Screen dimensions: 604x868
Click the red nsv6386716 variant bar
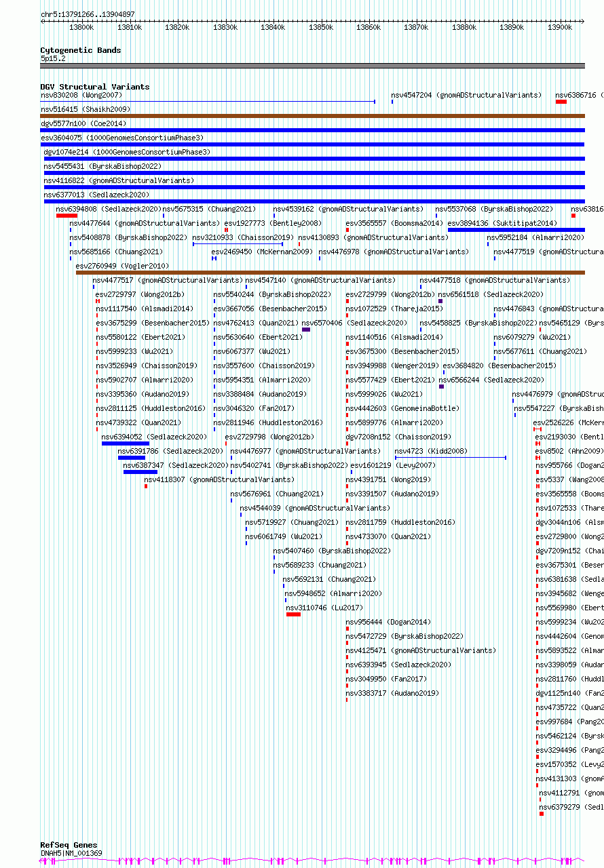point(561,102)
